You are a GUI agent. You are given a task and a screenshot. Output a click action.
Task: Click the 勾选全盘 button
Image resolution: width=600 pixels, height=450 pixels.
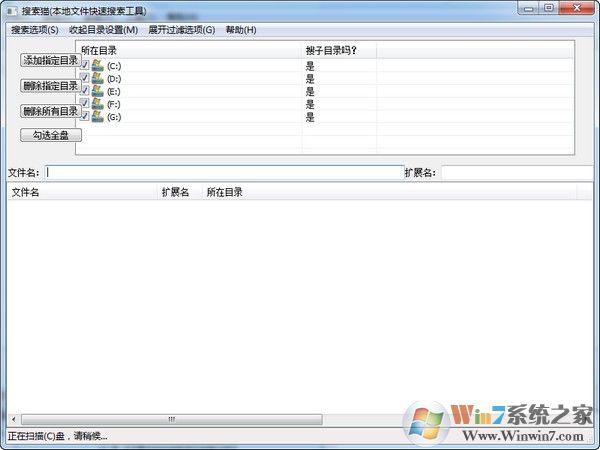pyautogui.click(x=50, y=135)
